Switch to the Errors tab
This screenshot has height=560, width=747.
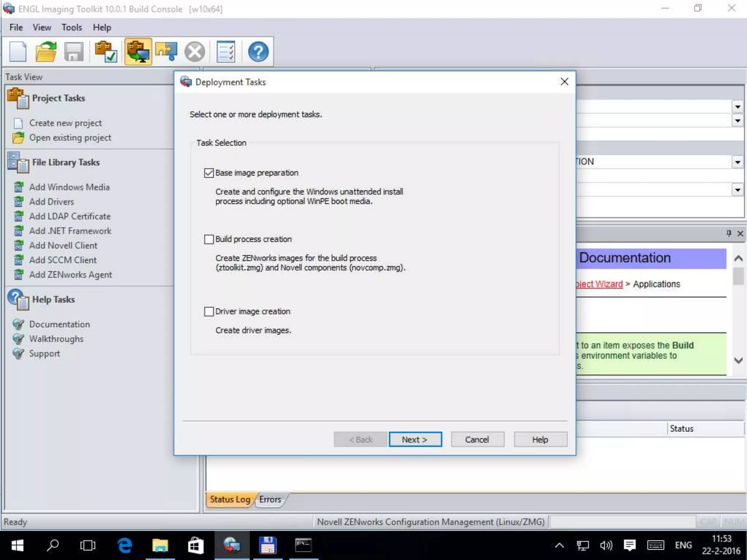[x=270, y=499]
